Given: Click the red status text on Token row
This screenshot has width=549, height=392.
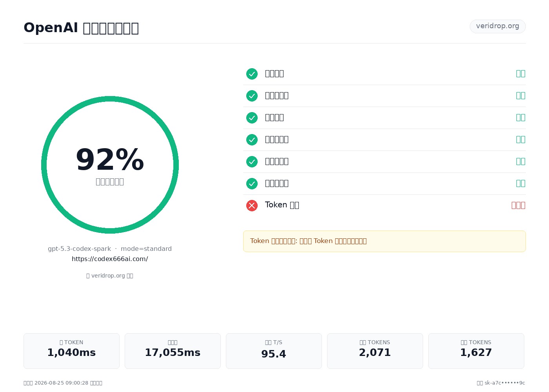Looking at the screenshot, I should (518, 205).
